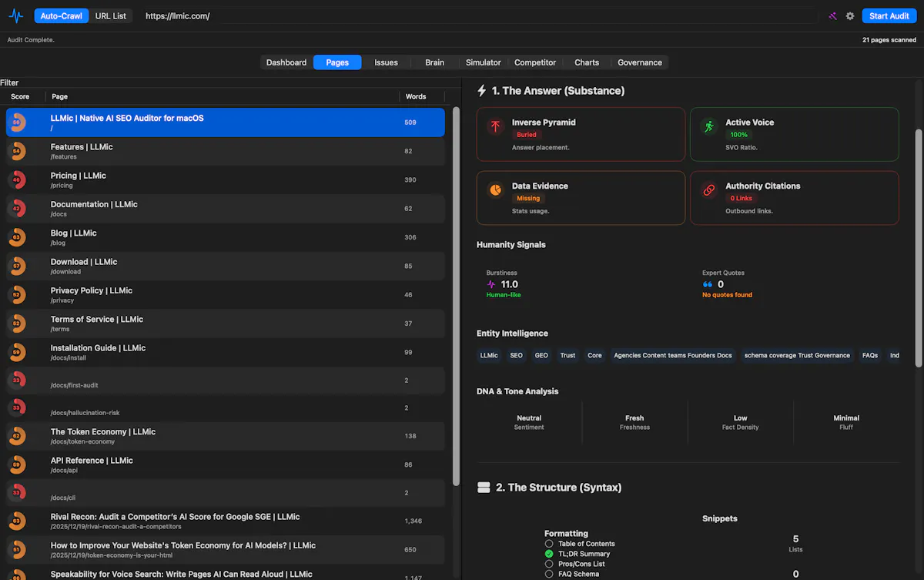Toggle the FAQ Schema check

(x=549, y=574)
